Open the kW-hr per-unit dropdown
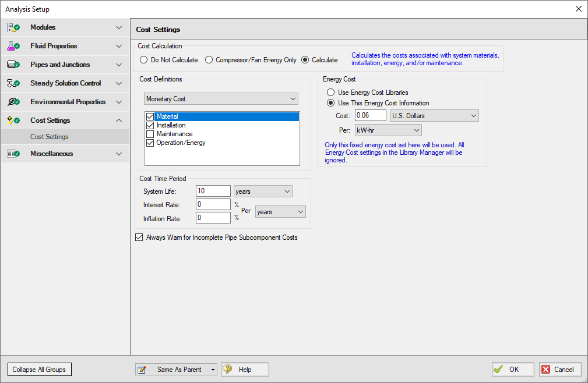Screen dimensions: 588x383 click(388, 130)
